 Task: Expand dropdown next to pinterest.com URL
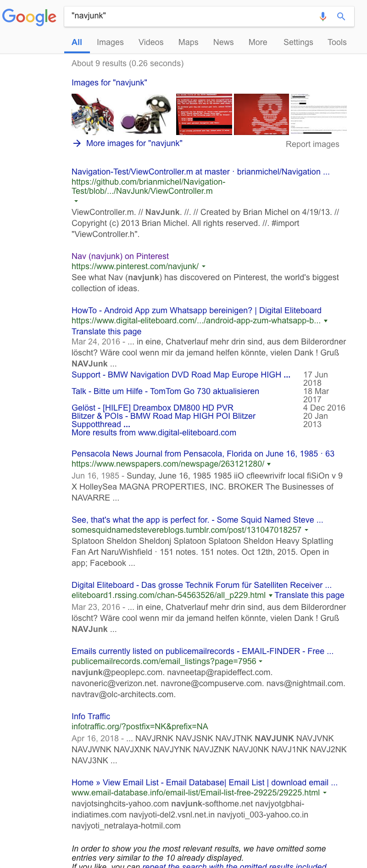[204, 266]
